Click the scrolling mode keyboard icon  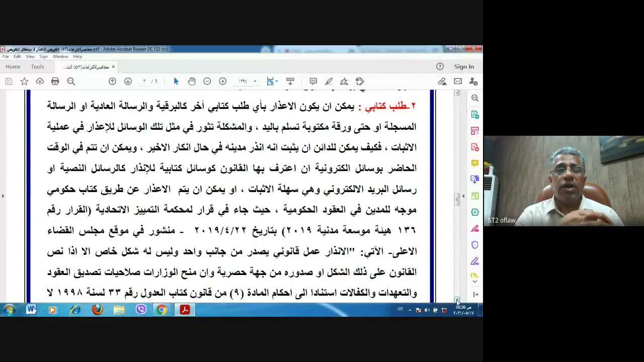point(290,81)
